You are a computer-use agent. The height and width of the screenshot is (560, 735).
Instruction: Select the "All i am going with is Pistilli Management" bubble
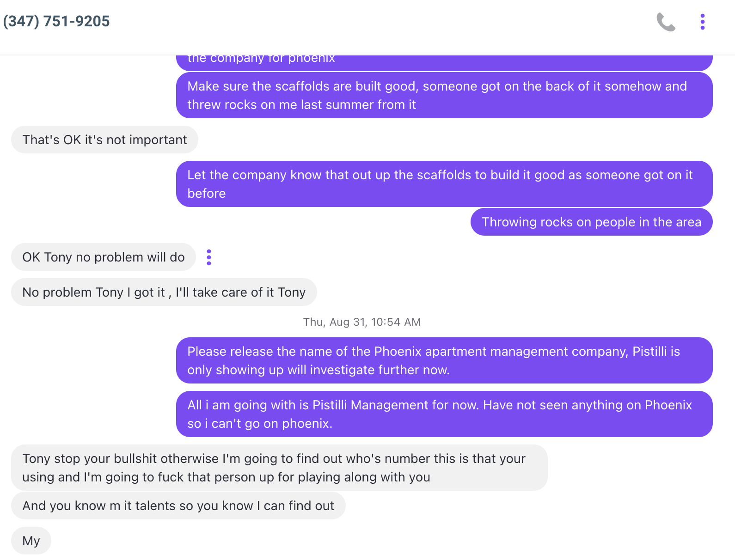[x=444, y=414]
